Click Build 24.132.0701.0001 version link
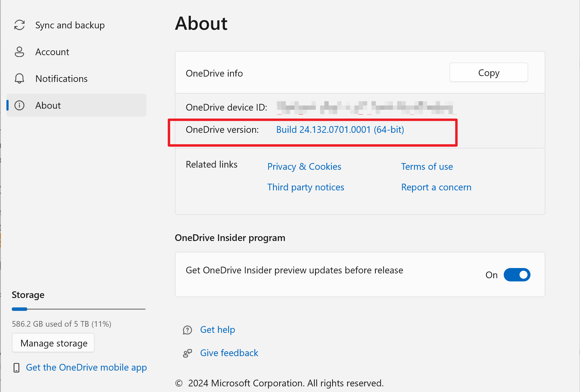The width and height of the screenshot is (580, 392). coord(340,130)
